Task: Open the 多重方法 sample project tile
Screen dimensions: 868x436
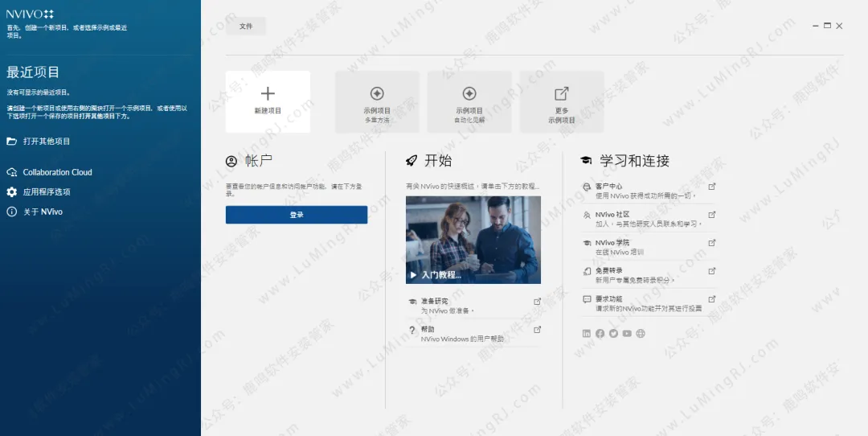Action: click(x=377, y=101)
